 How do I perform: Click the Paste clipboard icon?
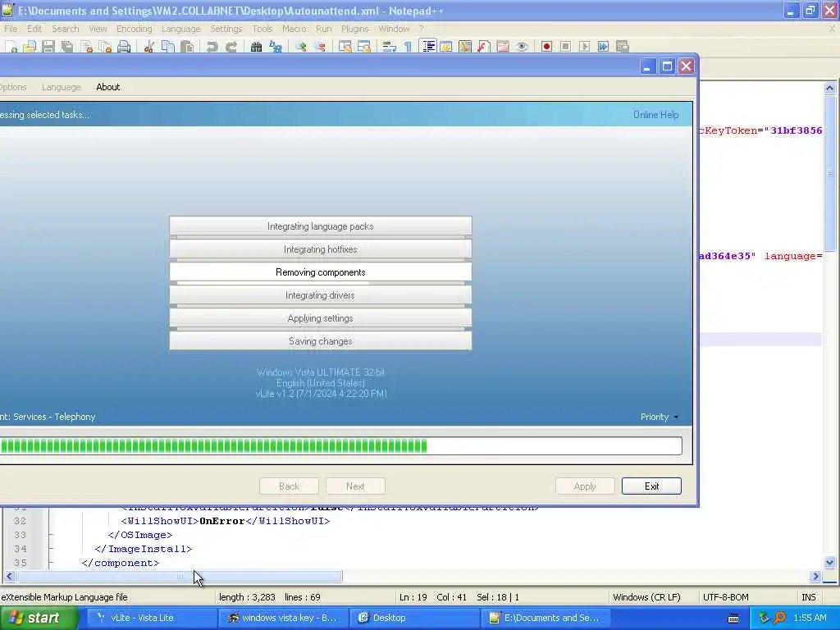click(x=187, y=47)
